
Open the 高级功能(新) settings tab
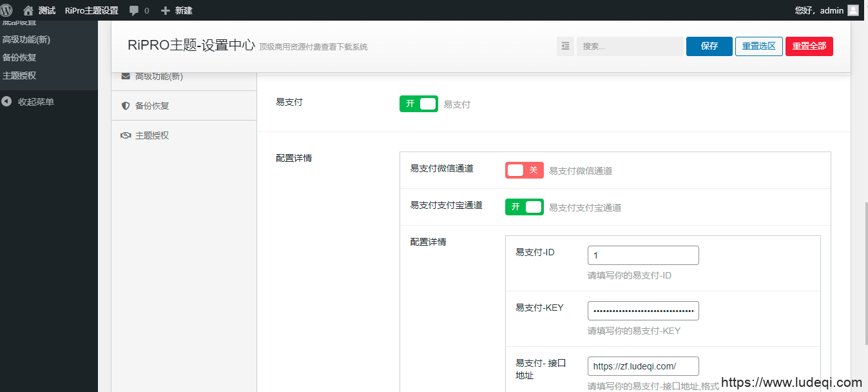184,76
